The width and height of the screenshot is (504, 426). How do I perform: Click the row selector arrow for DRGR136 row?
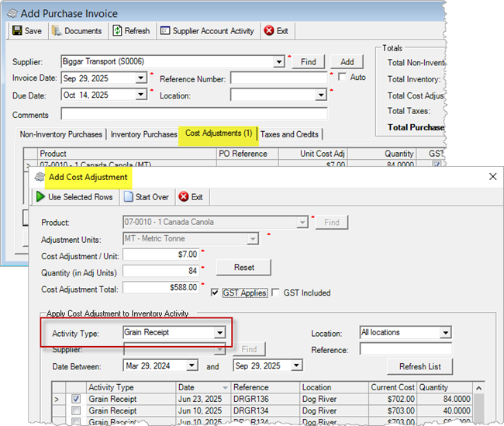[58, 400]
